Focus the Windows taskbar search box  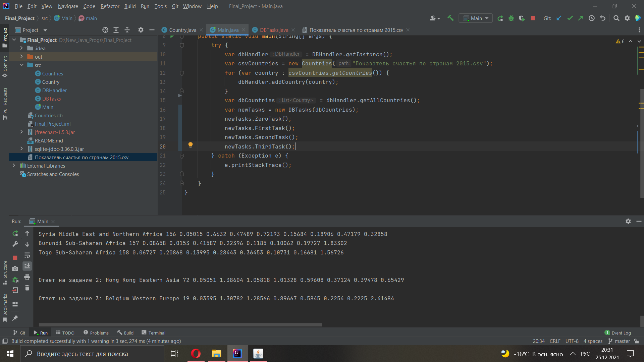[92, 354]
